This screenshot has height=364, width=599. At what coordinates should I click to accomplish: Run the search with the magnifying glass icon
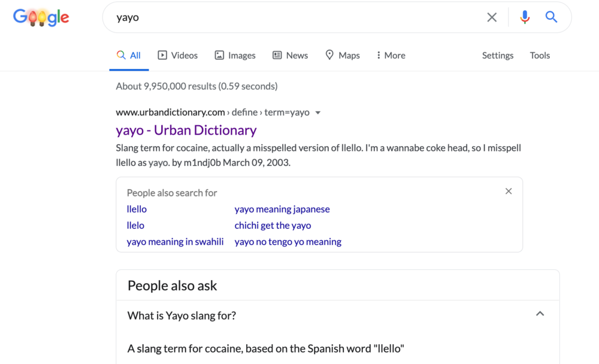point(551,17)
